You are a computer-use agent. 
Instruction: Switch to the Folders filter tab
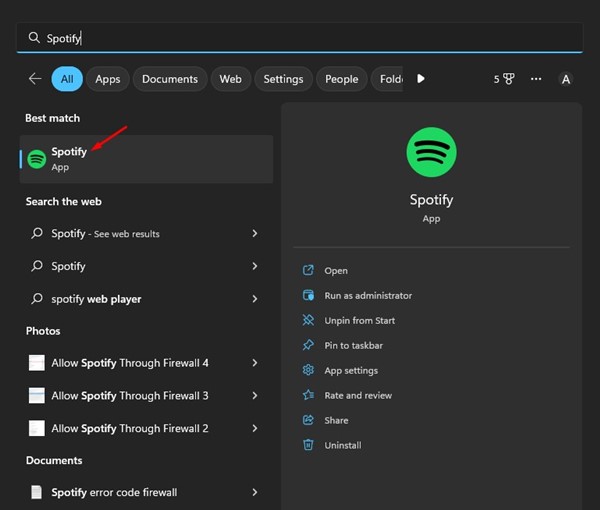pos(387,79)
